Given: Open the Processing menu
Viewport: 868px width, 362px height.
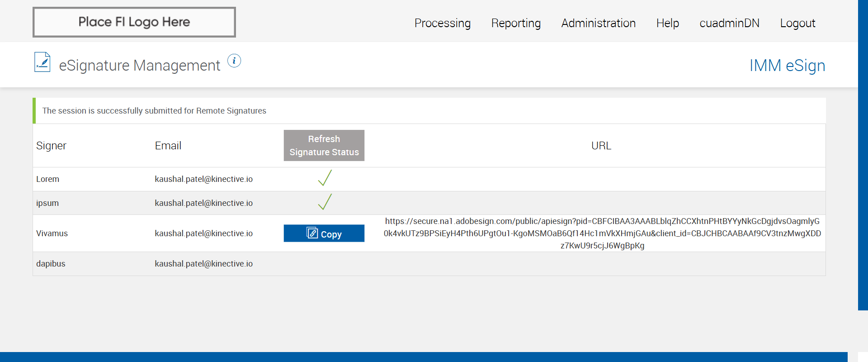Looking at the screenshot, I should pos(442,23).
